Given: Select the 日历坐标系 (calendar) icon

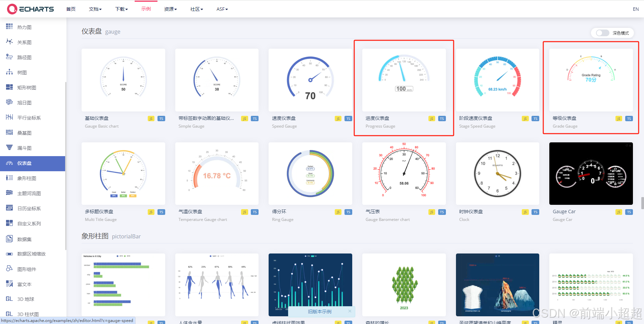Looking at the screenshot, I should [x=9, y=208].
